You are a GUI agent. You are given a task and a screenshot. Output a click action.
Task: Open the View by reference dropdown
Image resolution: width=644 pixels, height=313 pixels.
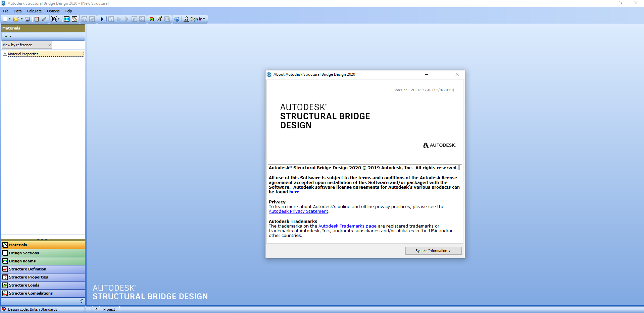point(27,45)
